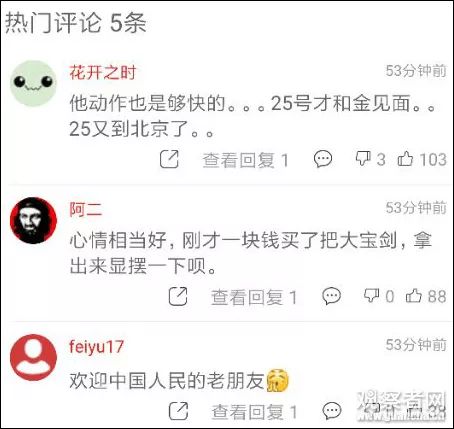
Task: Open 阿二 username profile link
Action: point(86,210)
